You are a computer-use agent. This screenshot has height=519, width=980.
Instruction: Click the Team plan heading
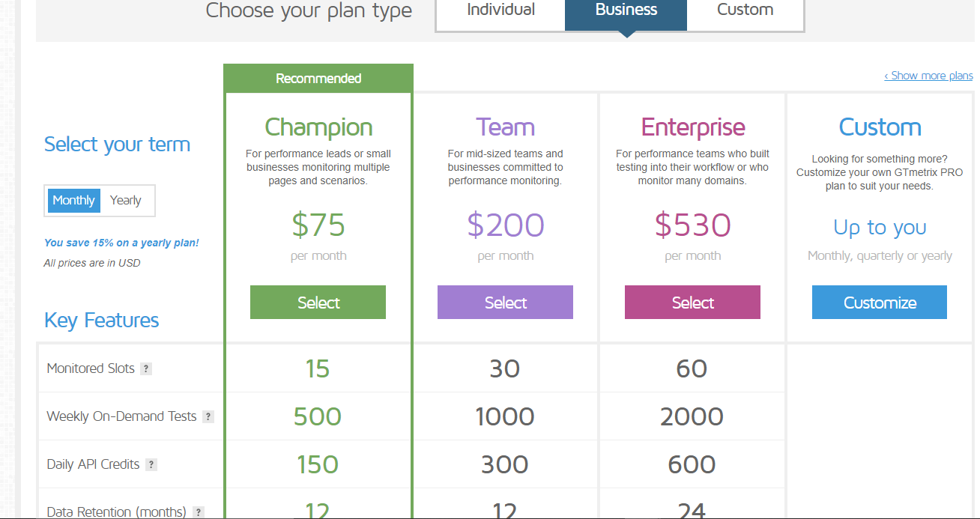pyautogui.click(x=505, y=127)
